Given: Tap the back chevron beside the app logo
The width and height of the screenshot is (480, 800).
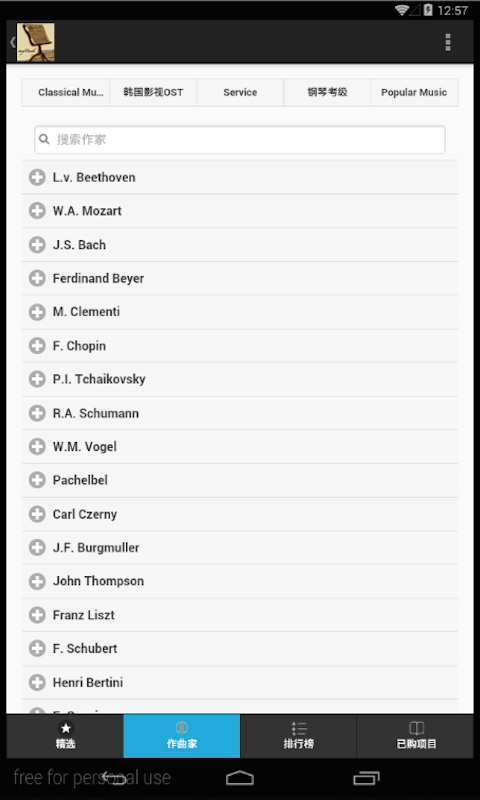Looking at the screenshot, I should point(13,42).
